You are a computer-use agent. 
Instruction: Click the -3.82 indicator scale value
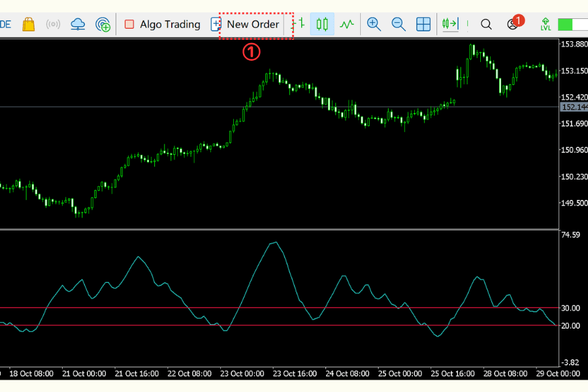click(570, 363)
